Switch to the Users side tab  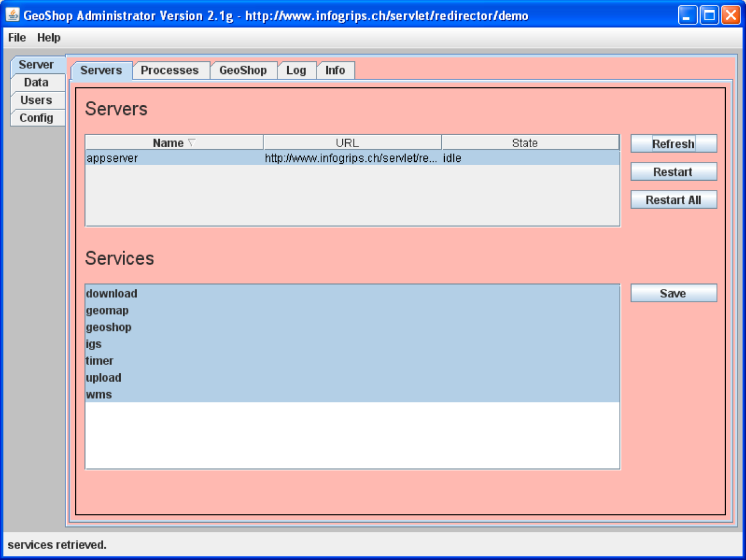coord(37,100)
